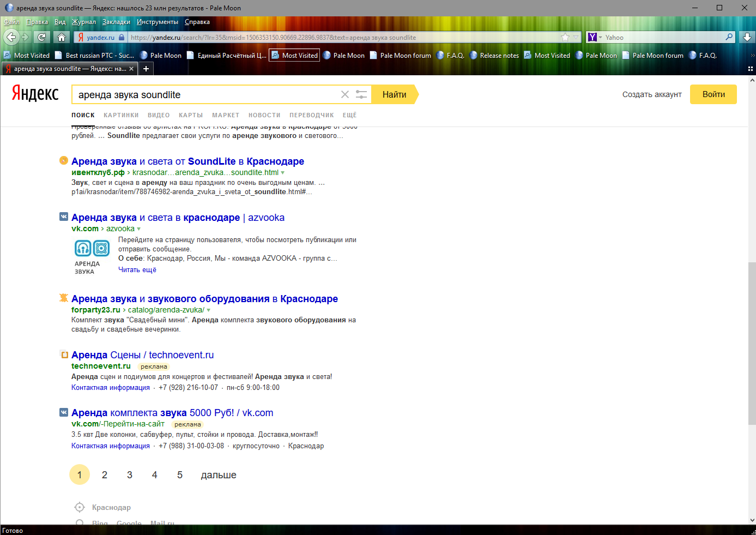Viewport: 756px width, 535px height.
Task: Open the Файл menu
Action: coord(11,22)
